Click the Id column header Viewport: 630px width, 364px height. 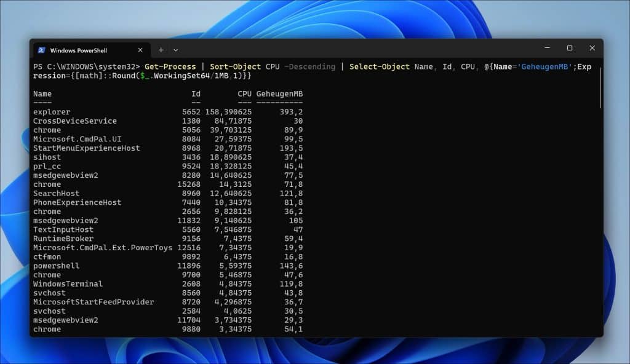pos(196,93)
